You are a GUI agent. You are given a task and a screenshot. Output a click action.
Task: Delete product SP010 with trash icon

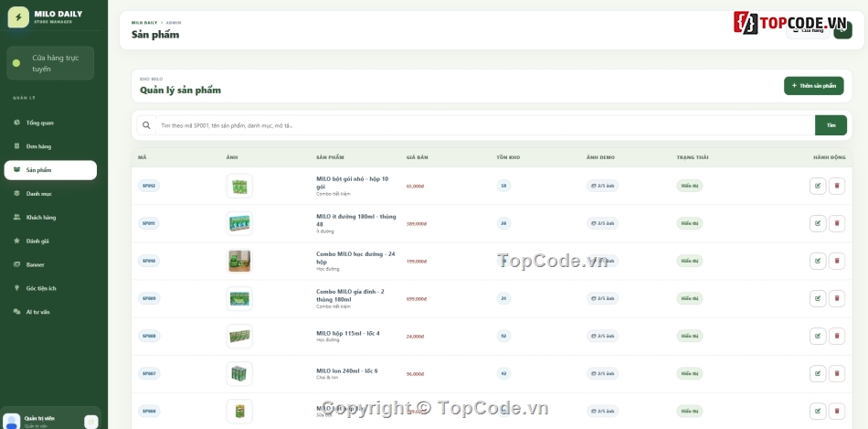pos(837,261)
